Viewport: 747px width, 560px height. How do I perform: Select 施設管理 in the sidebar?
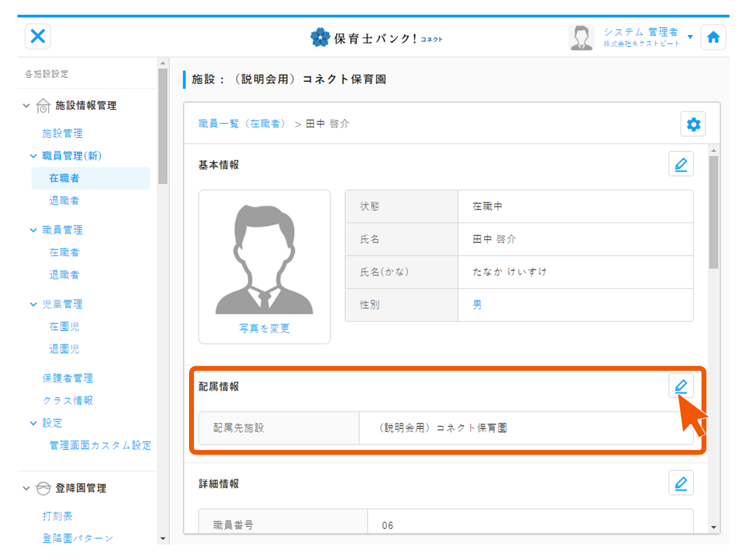click(62, 134)
